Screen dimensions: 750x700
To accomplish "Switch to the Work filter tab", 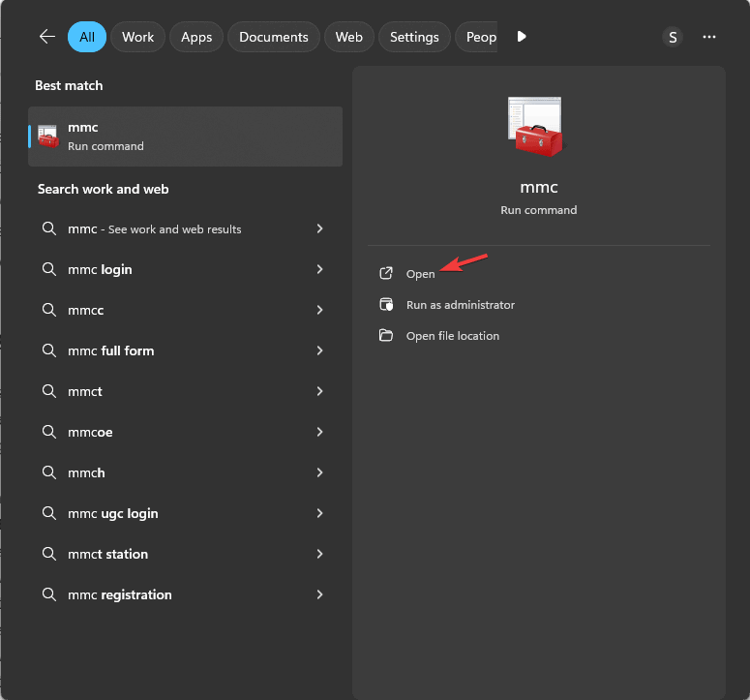I will (137, 37).
